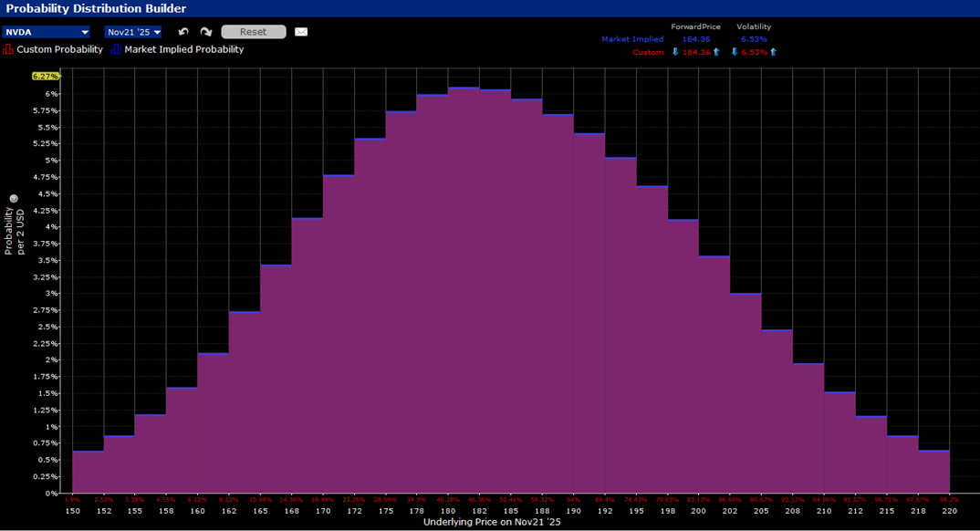Click the yellow 6.27% axis marker
Screen dimensions: 980x531
tap(45, 76)
